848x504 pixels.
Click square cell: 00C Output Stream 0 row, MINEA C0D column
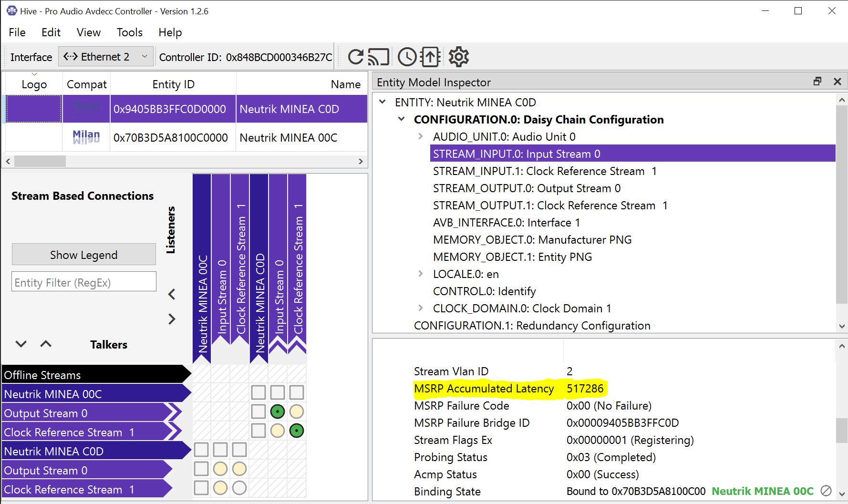[259, 411]
